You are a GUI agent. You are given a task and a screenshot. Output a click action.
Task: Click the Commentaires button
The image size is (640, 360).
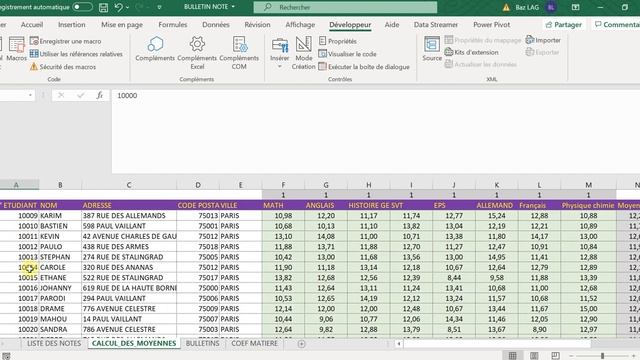tap(616, 25)
